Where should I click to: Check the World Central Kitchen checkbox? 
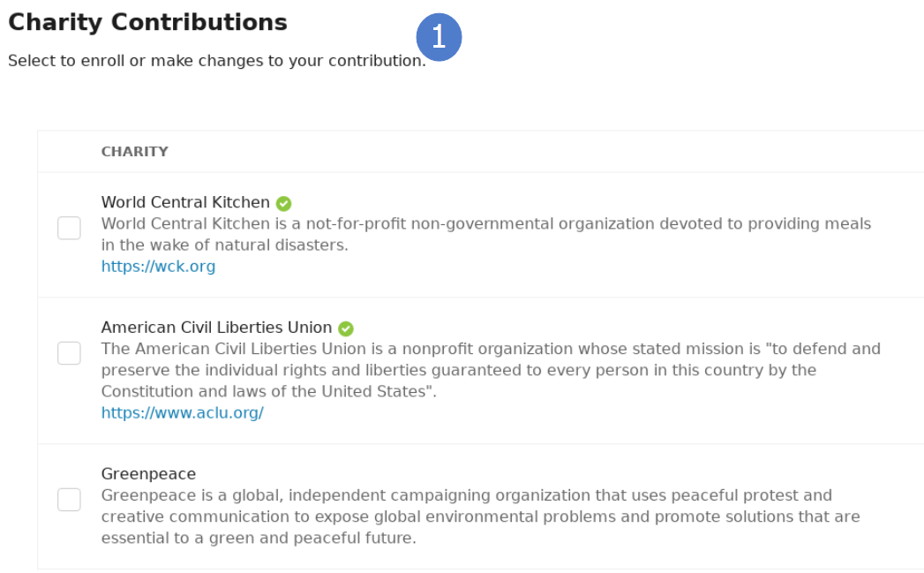(x=69, y=229)
